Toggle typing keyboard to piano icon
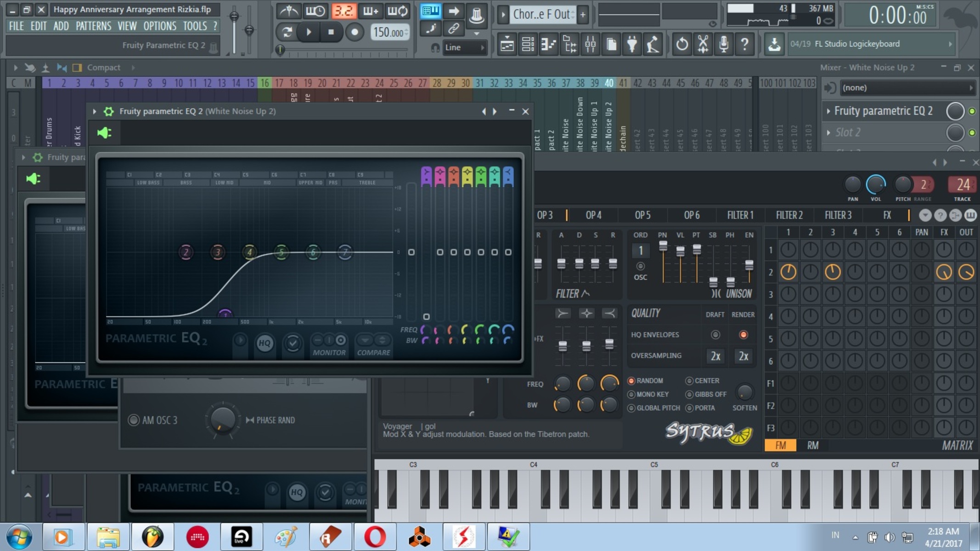The height and width of the screenshot is (551, 980). coord(430,11)
